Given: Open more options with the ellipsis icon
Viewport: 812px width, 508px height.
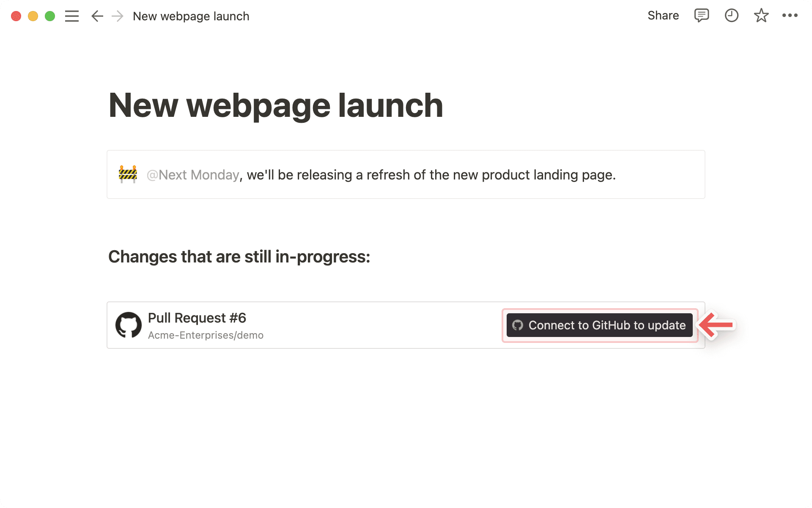Looking at the screenshot, I should click(x=790, y=16).
